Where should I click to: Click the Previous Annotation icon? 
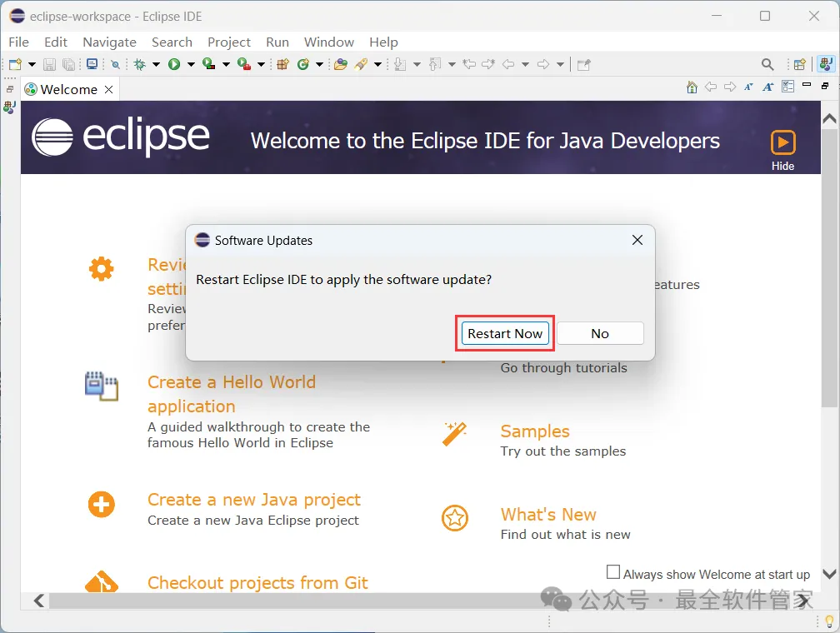[435, 65]
